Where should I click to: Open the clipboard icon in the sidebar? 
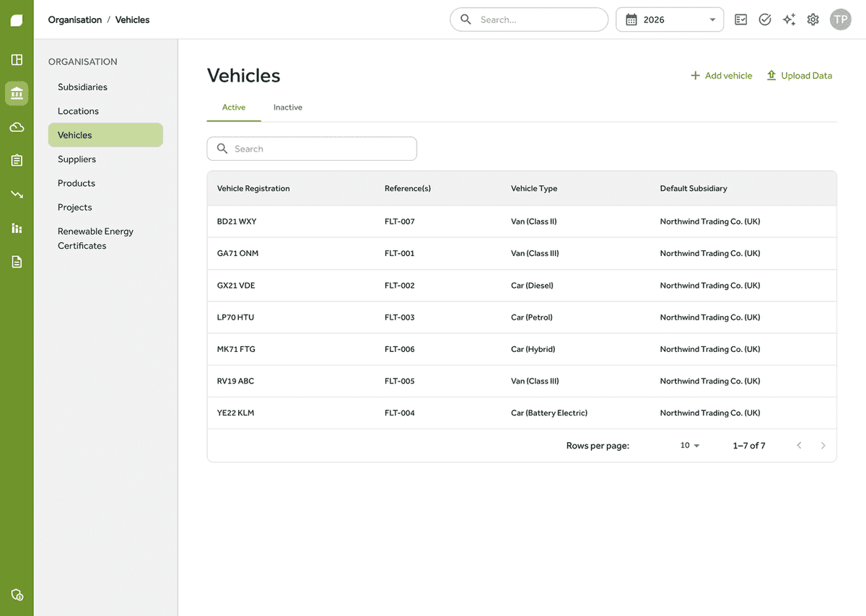[x=17, y=160]
